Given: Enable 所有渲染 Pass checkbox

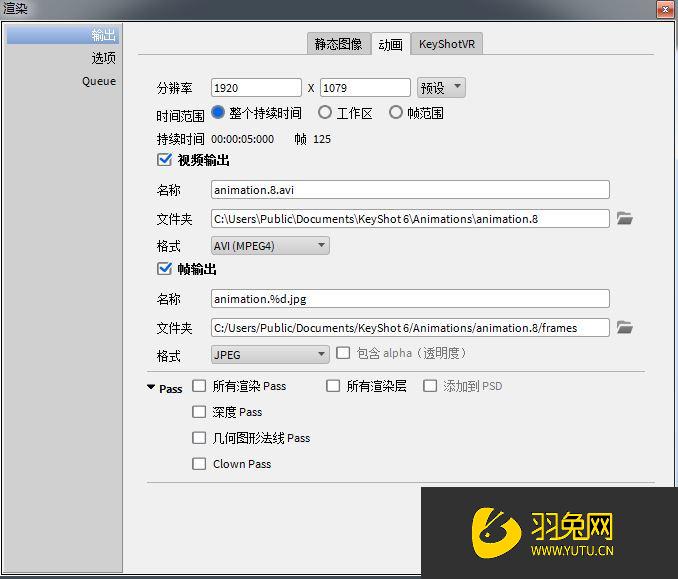Looking at the screenshot, I should coord(199,386).
